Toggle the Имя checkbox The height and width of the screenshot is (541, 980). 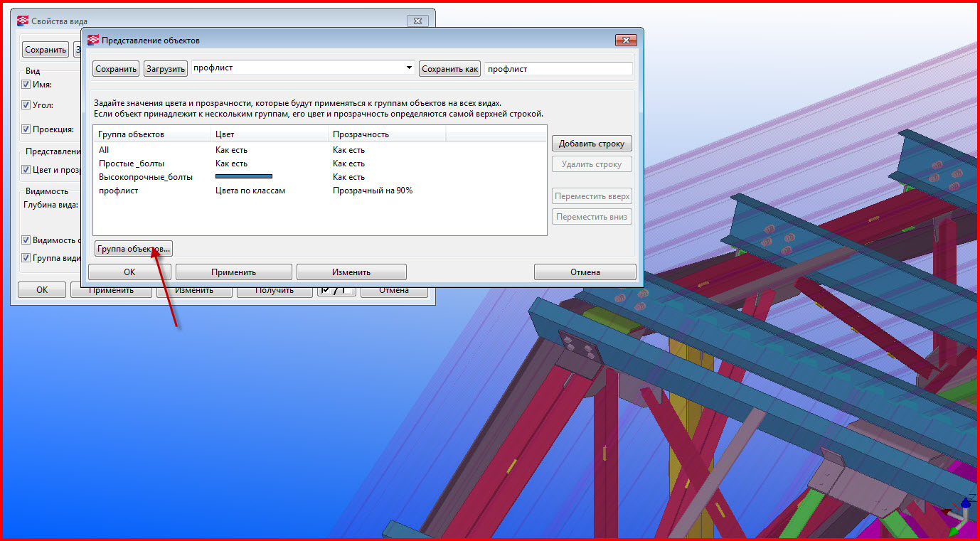click(x=26, y=85)
